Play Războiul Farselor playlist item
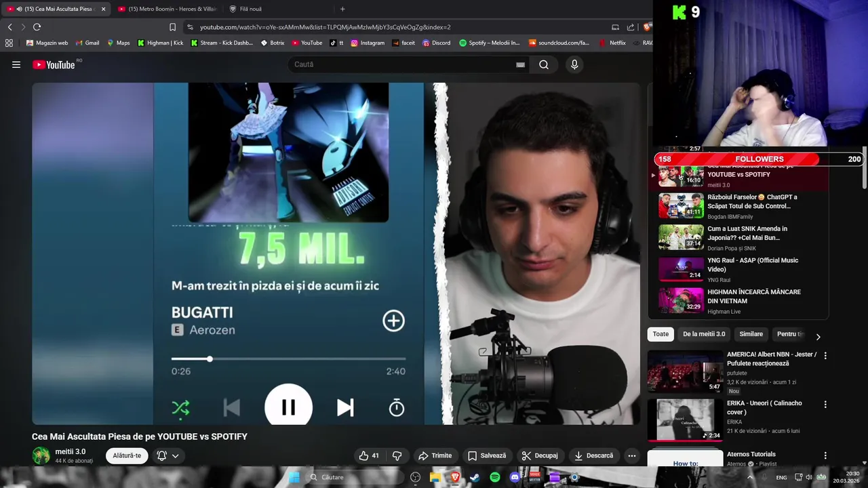Image resolution: width=868 pixels, height=488 pixels. click(x=738, y=206)
